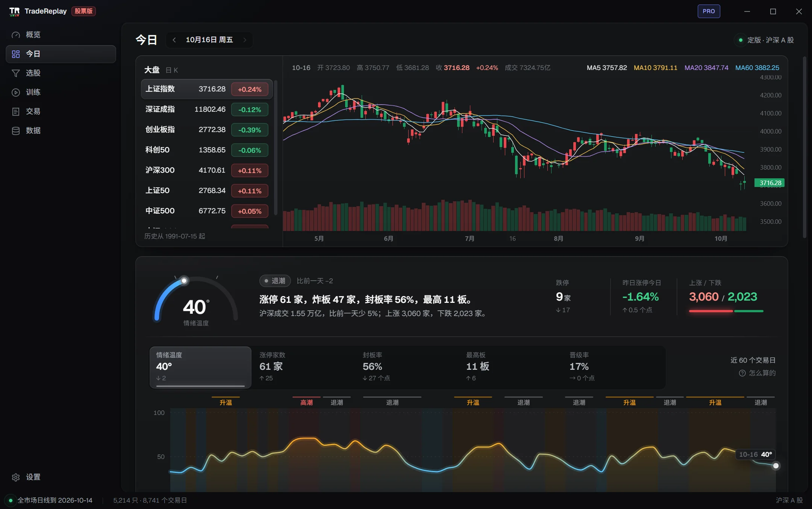Click the 今日 grid icon in sidebar
Viewport: 812px width, 509px height.
(16, 54)
